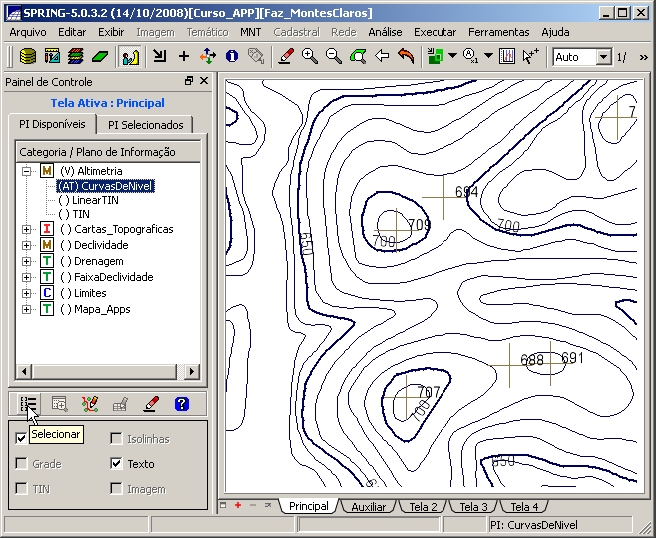The height and width of the screenshot is (538, 656).
Task: Click the blue help question mark icon
Action: click(181, 404)
